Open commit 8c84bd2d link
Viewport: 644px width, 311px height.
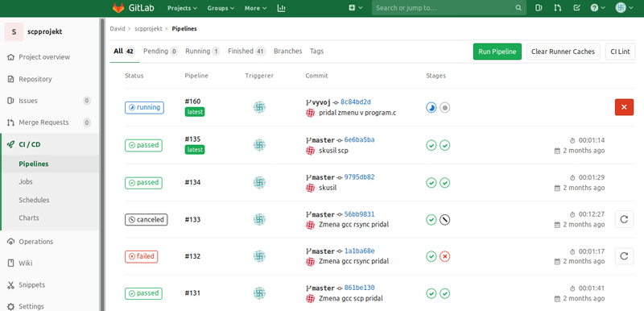pos(356,102)
